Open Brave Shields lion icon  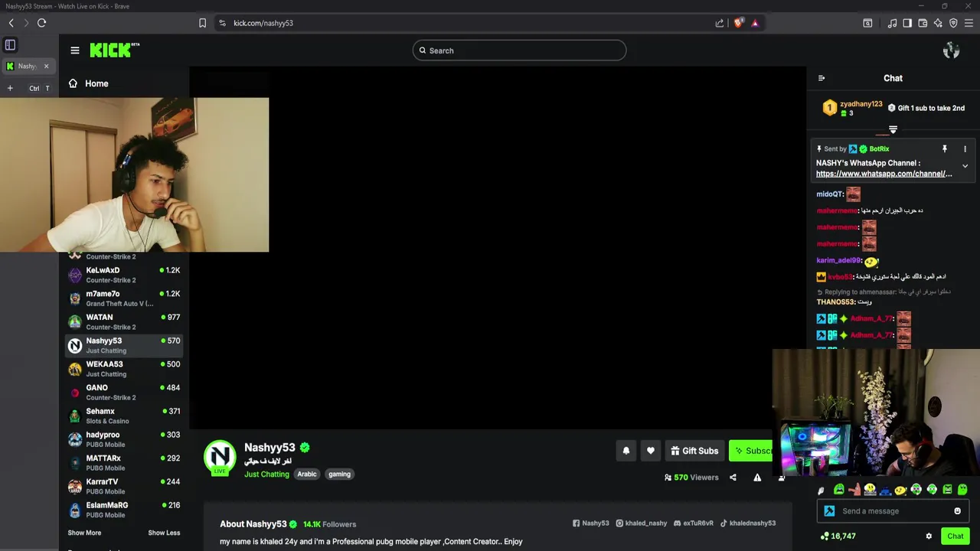tap(737, 23)
